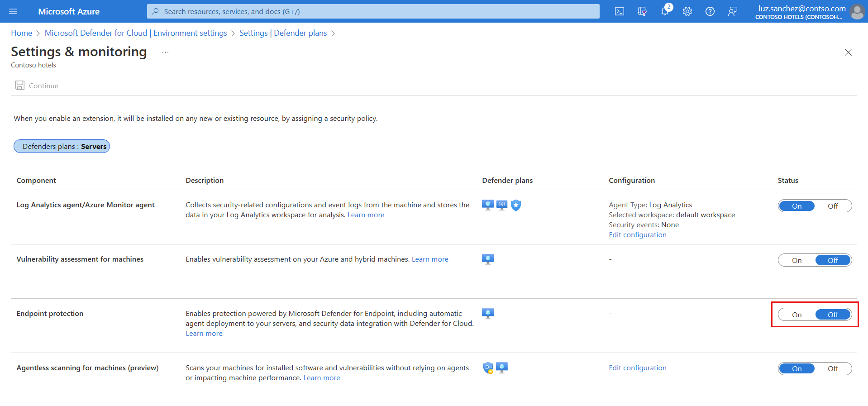This screenshot has height=406, width=868.
Task: Click the luz.sanchez@contso.com account name
Action: click(x=802, y=8)
